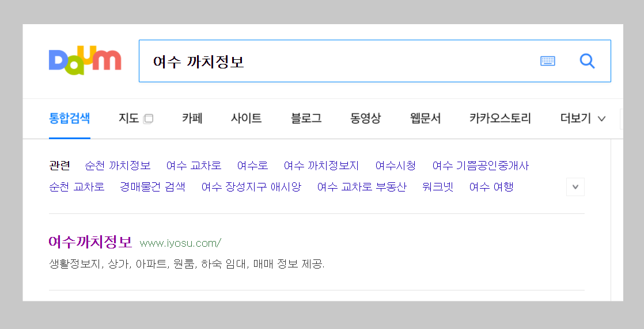
Task: Open the 동영상 tab
Action: (x=366, y=118)
